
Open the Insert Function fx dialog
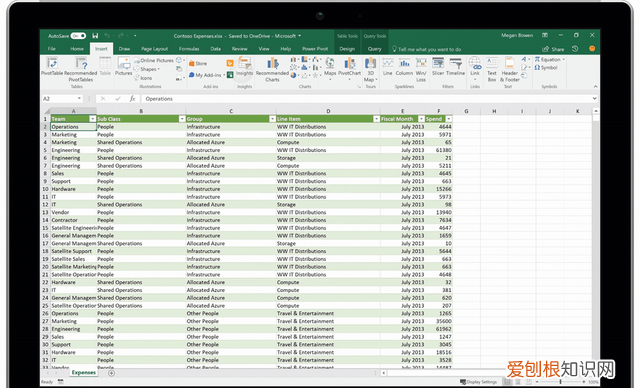pos(132,99)
